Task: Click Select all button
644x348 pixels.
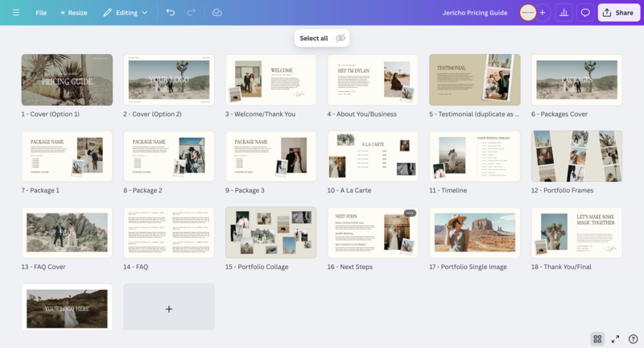Action: coord(314,38)
